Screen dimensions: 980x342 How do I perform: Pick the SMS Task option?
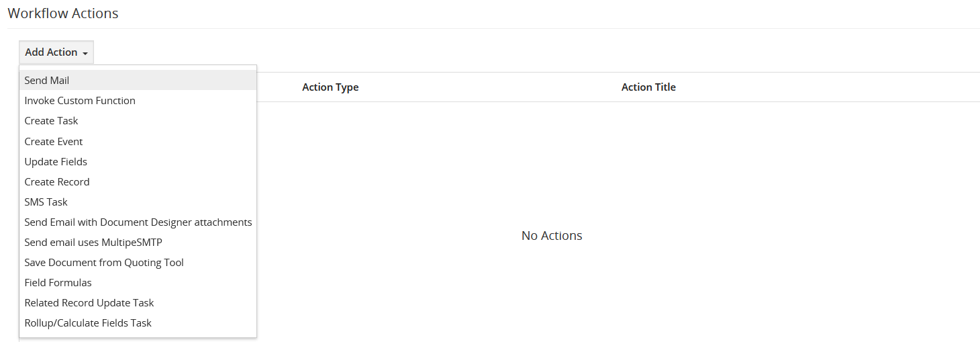coord(138,202)
